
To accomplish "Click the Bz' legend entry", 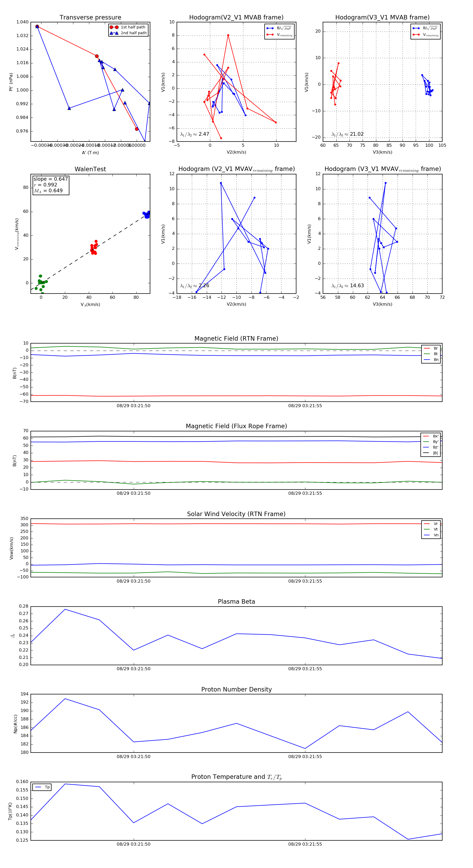I will click(x=431, y=447).
